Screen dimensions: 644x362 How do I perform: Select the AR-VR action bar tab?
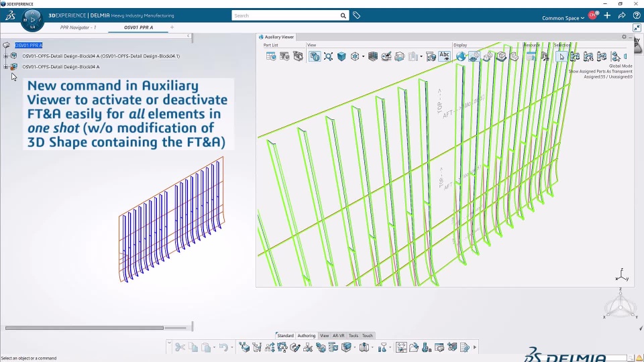pos(339,335)
